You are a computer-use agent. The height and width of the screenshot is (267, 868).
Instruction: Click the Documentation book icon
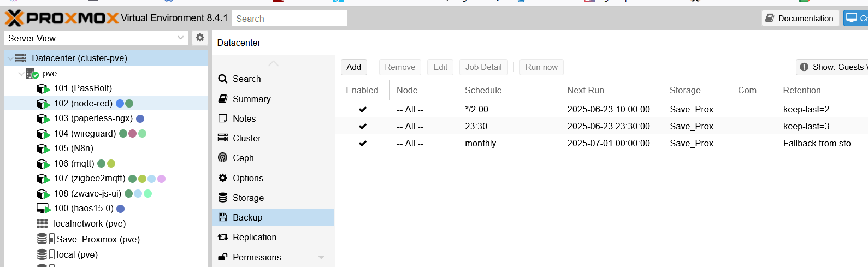(x=770, y=18)
